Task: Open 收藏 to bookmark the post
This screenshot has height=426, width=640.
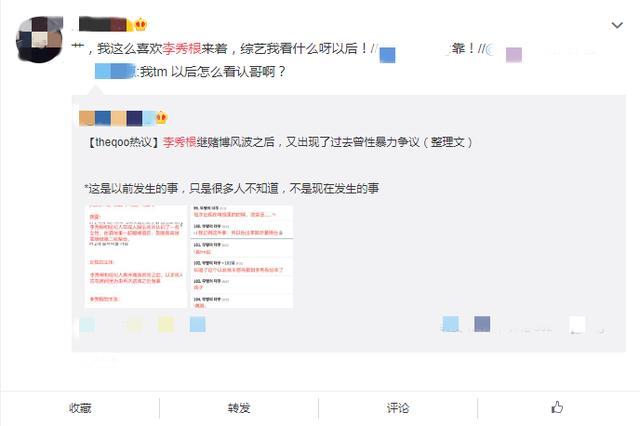Action: [80, 408]
